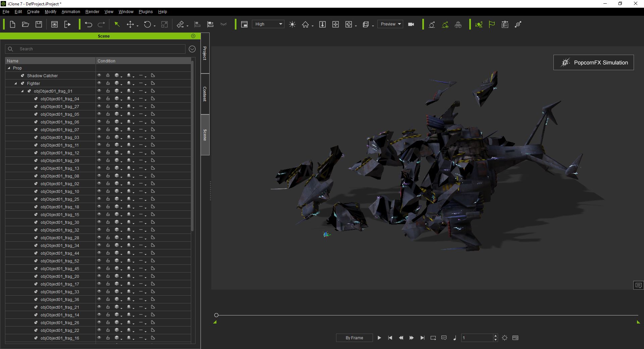Jump to the end frame

tap(422, 338)
